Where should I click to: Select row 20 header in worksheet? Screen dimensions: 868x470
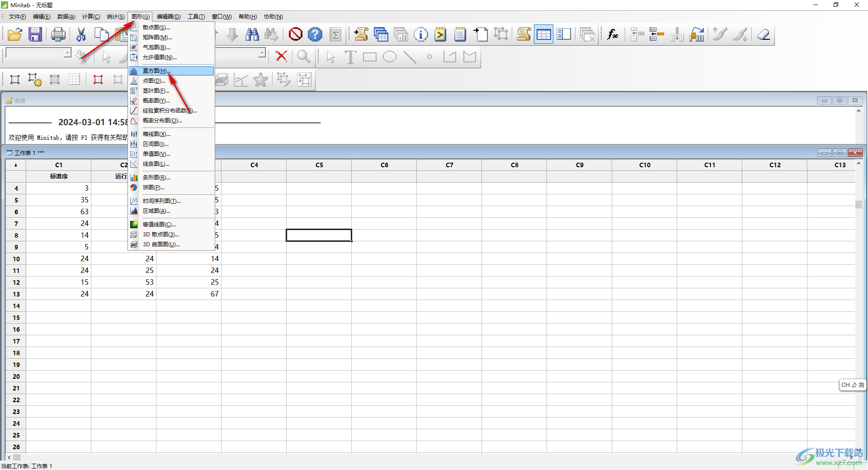[16, 376]
